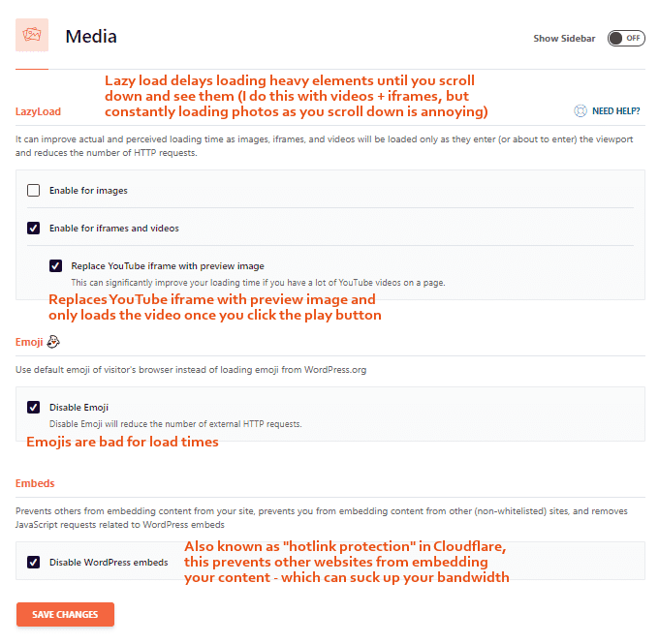Click the emoji face icon beside Emoji heading
Screen dimensions: 659x644
(x=53, y=341)
